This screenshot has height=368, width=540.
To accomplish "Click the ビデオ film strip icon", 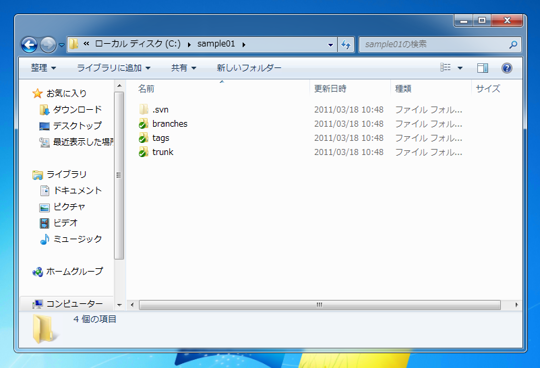I will (44, 223).
